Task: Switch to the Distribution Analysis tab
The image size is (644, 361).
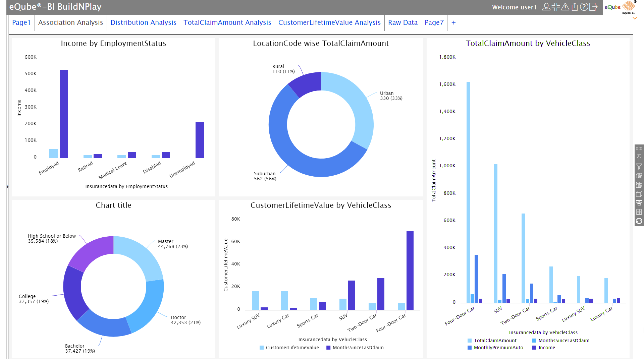Action: point(143,22)
